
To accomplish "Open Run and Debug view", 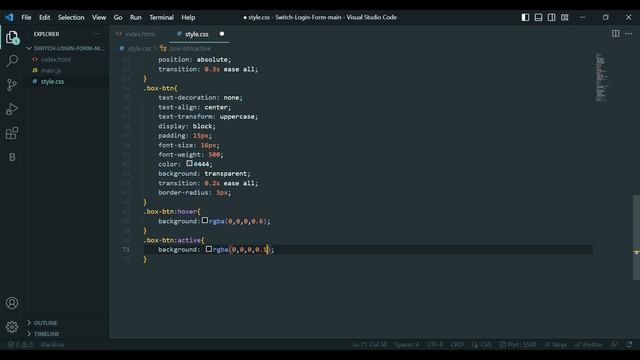I will (12, 109).
